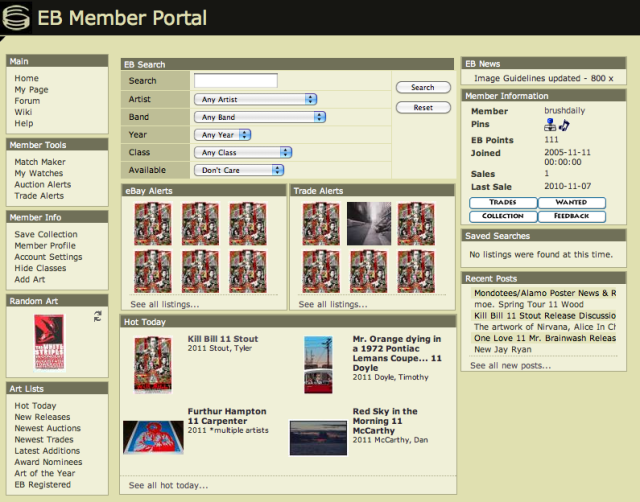The width and height of the screenshot is (640, 502).
Task: Click See all new posts link
Action: tap(510, 366)
